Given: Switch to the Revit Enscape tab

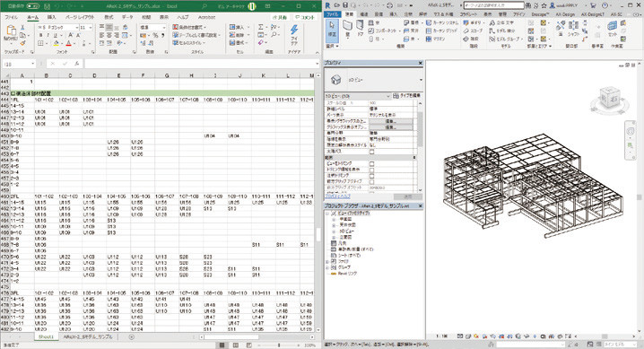Looking at the screenshot, I should [x=540, y=14].
